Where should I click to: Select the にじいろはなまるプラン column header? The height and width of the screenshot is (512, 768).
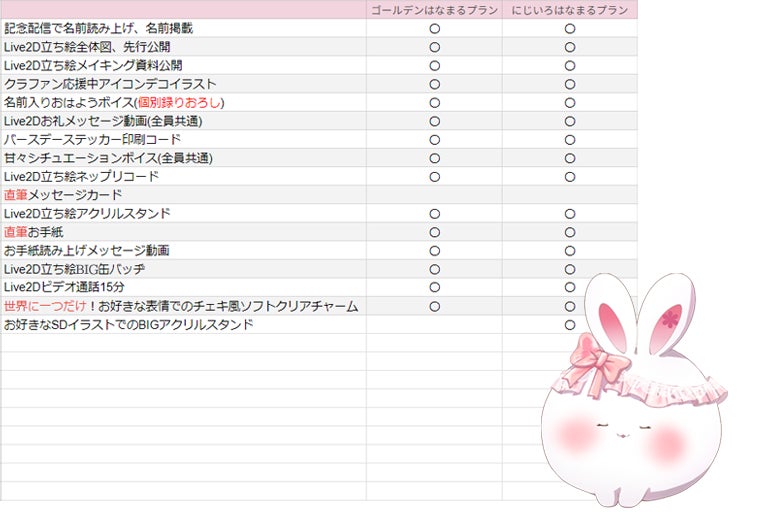pos(569,10)
